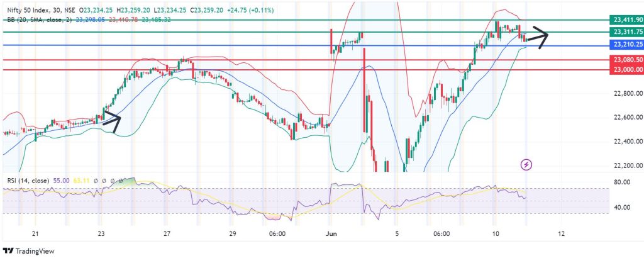Click the price change +24.75 (+0.11%)
The width and height of the screenshot is (644, 258).
pos(250,9)
